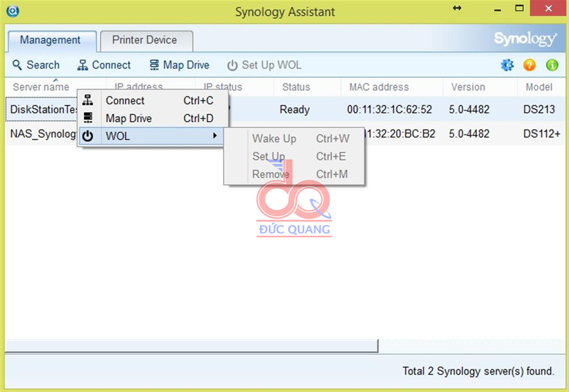Select Wake Up in the WOL submenu

coord(295,139)
